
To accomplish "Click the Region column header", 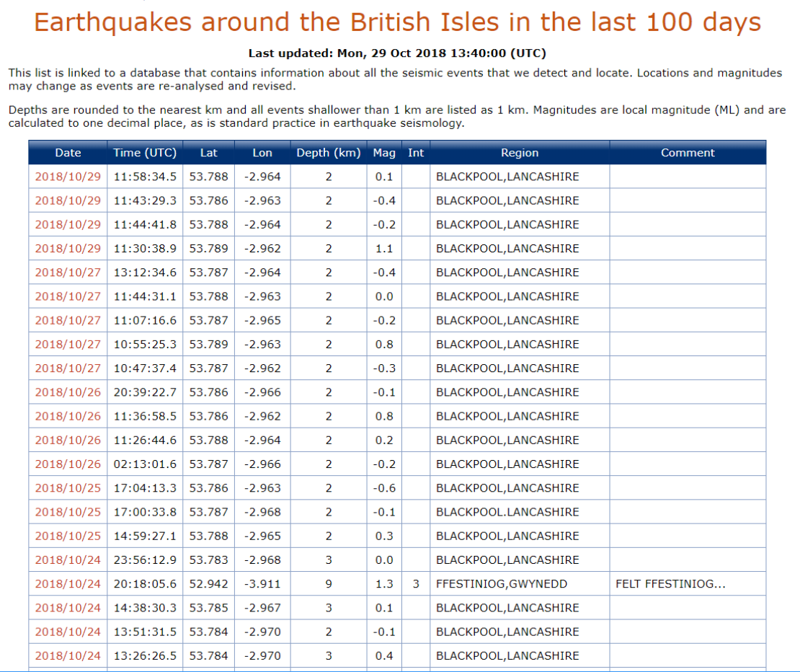I will [520, 153].
